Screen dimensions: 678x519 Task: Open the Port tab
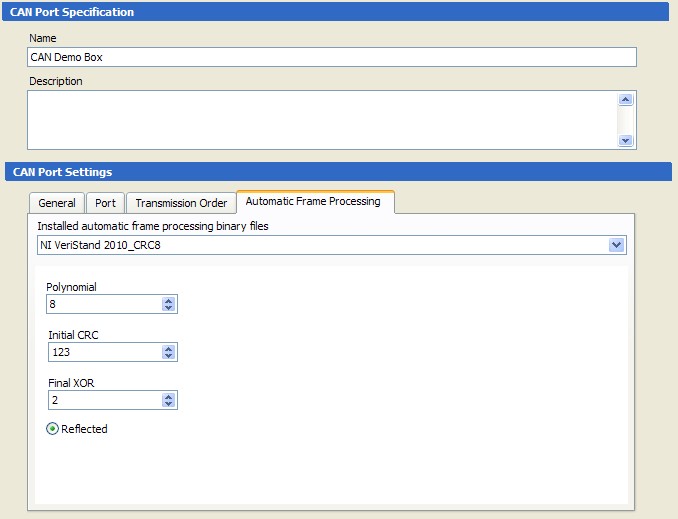[x=105, y=203]
